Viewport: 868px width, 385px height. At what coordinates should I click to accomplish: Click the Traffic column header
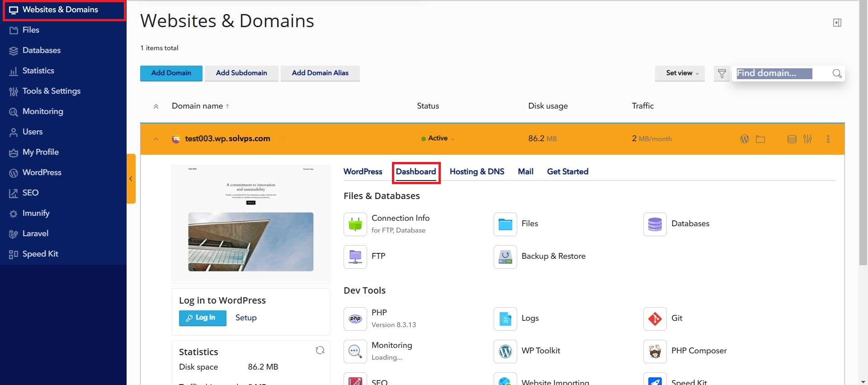pos(642,106)
